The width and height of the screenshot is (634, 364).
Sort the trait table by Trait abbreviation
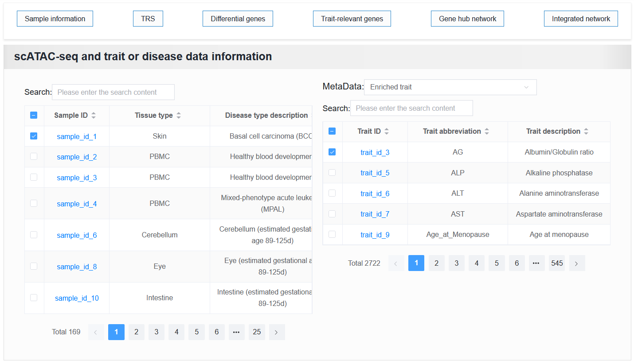point(487,132)
